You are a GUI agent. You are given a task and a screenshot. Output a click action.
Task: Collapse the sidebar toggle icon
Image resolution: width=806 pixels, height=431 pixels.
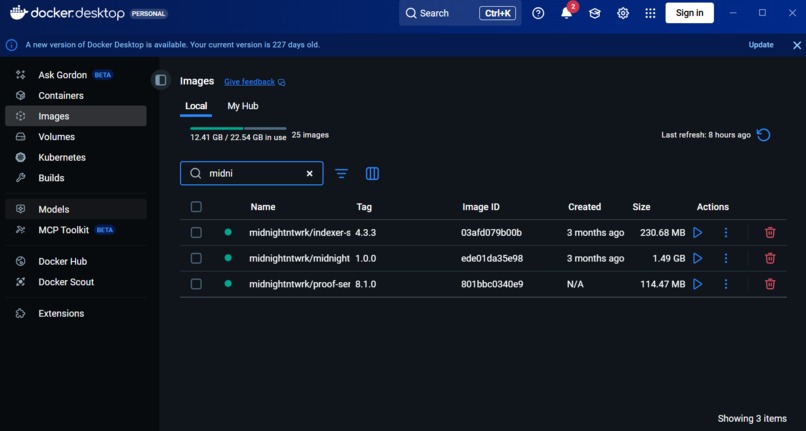click(x=161, y=80)
